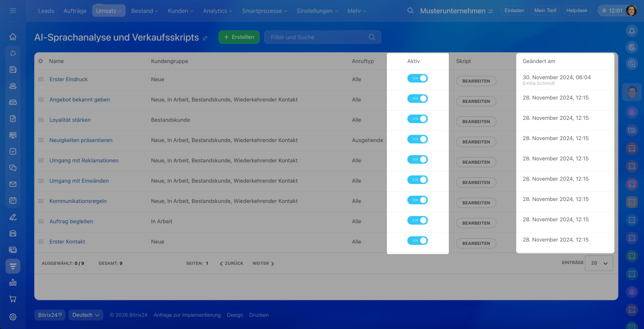Open the notifications bell icon
Viewport: 644px width, 329px height.
(632, 31)
